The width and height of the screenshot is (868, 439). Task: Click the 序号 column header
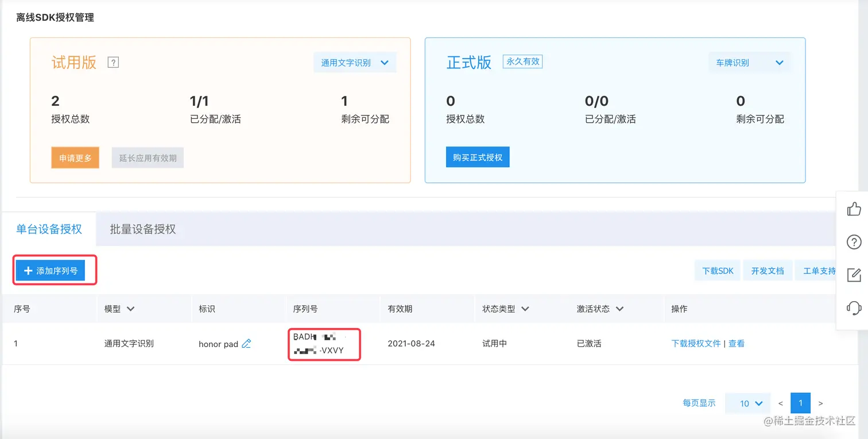click(22, 309)
